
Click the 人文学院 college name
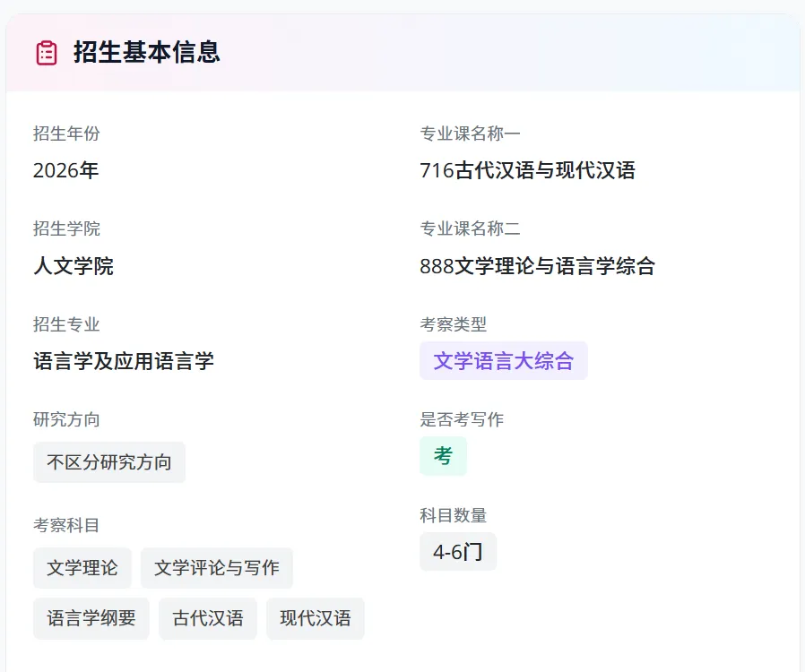74,266
